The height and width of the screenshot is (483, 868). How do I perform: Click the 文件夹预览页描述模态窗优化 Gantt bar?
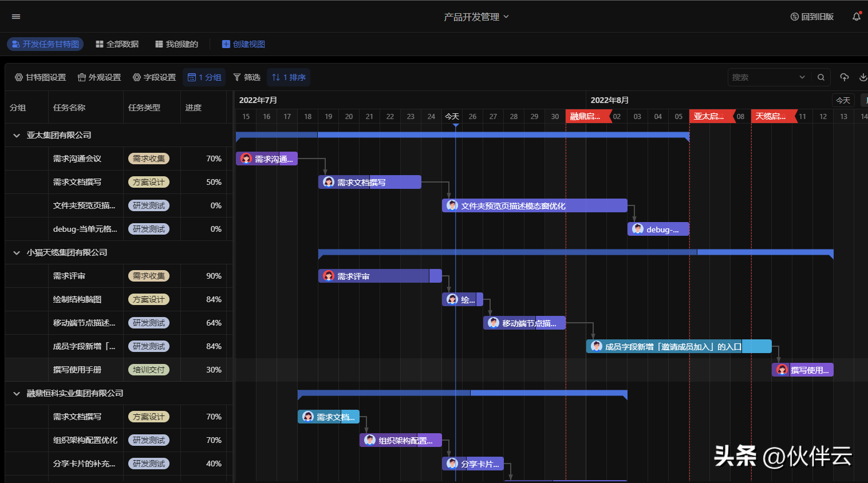click(x=534, y=206)
